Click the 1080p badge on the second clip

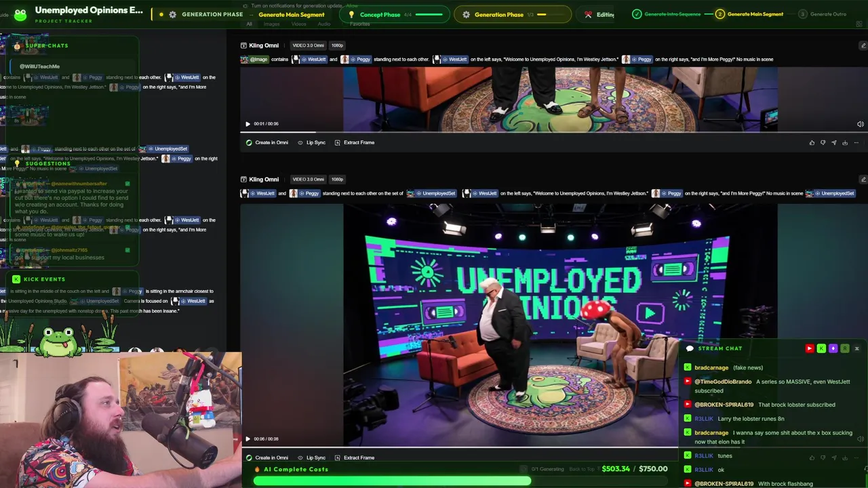pos(337,180)
